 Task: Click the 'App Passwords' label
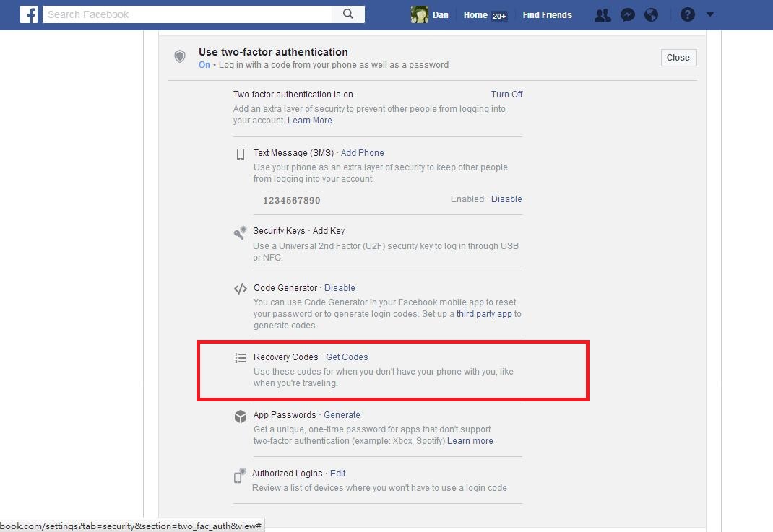point(285,415)
